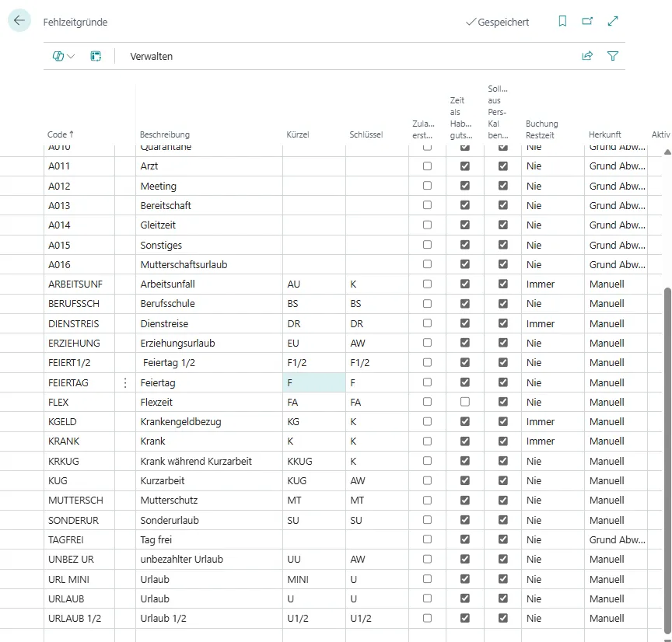This screenshot has width=672, height=642.
Task: Click the Gespeichert status indicator
Action: [x=497, y=23]
